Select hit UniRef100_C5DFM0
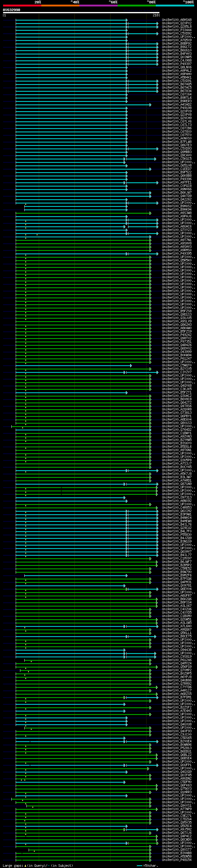 coord(177,782)
